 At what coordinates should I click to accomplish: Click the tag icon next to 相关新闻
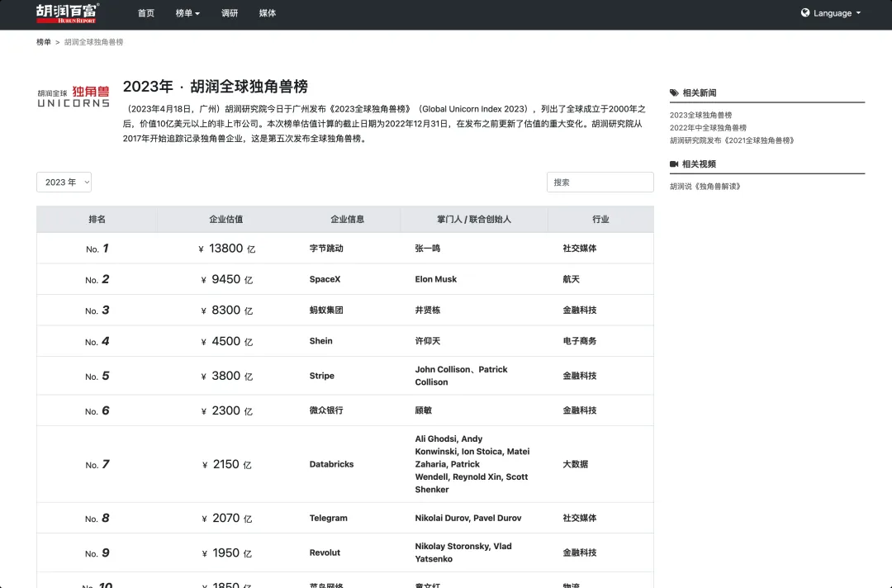click(674, 92)
